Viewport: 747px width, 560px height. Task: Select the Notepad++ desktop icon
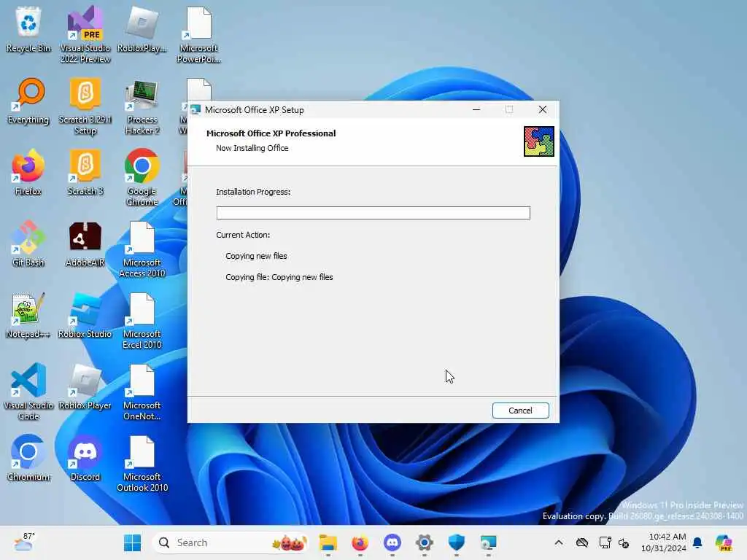(28, 315)
